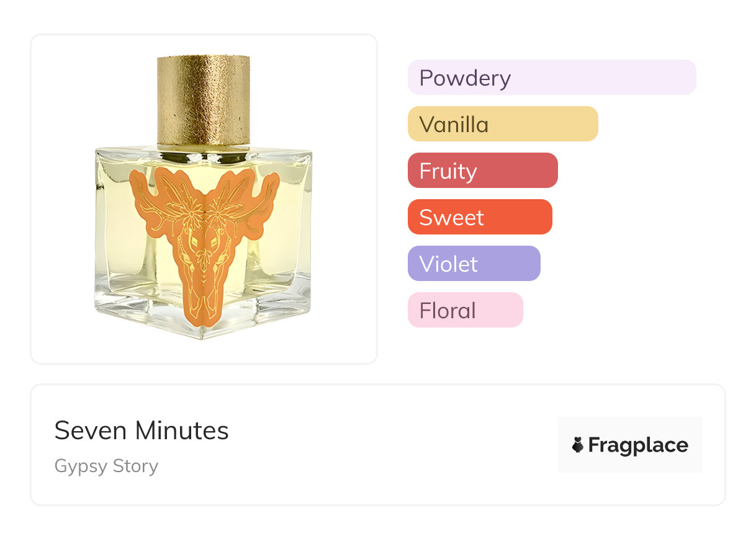Select the Violet accord bar
Image resolution: width=756 pixels, height=536 pixels.
(x=474, y=264)
